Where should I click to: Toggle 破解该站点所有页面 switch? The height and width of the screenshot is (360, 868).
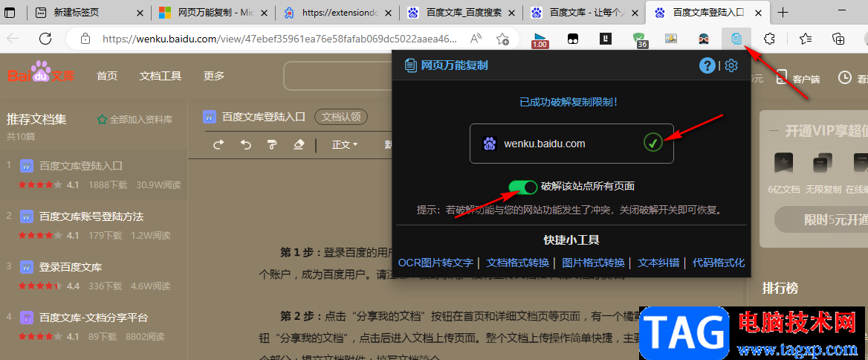coord(522,187)
